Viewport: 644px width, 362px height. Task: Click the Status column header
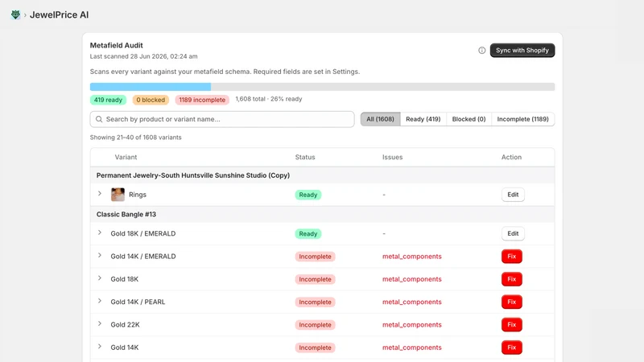(305, 157)
